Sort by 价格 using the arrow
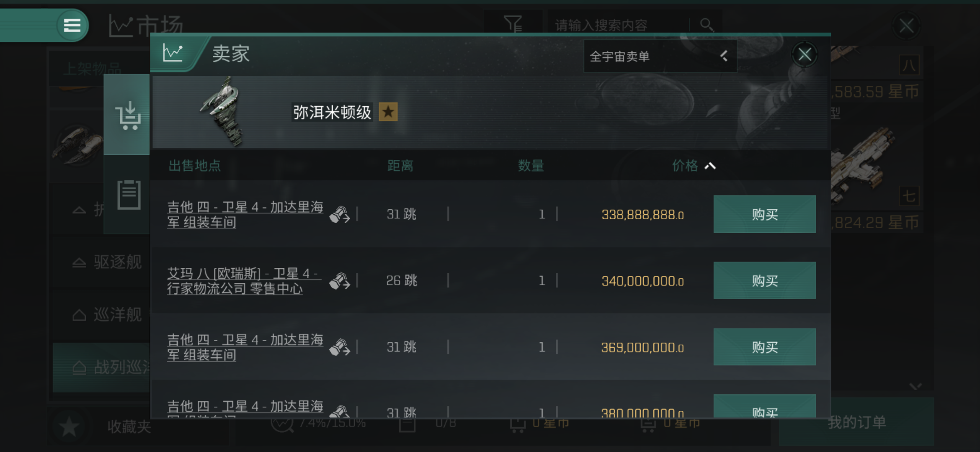 [x=710, y=166]
